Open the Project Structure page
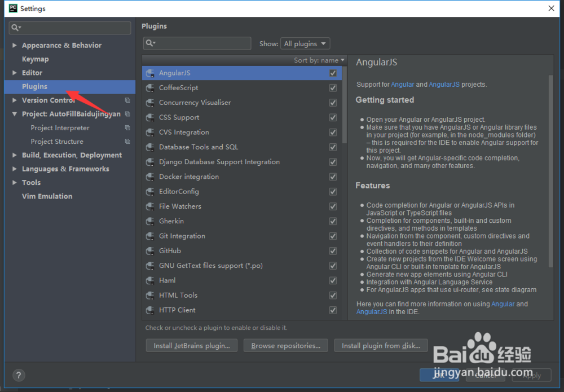Screen dimensions: 564x392 pyautogui.click(x=57, y=142)
